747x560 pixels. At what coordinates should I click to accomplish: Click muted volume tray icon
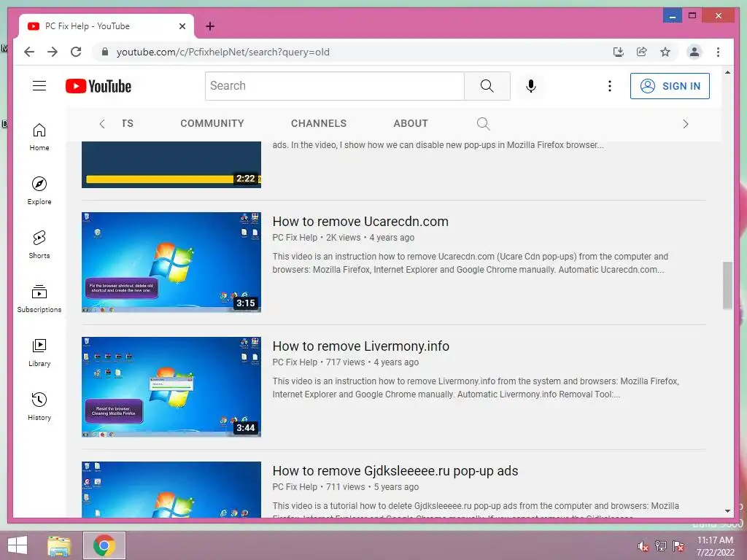[x=643, y=546]
